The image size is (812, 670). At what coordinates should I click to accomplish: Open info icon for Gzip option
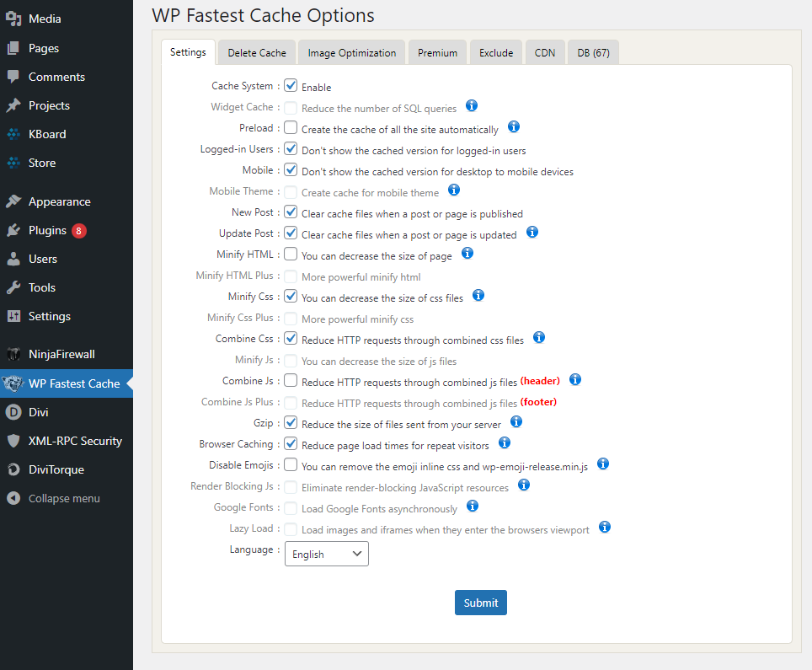516,421
